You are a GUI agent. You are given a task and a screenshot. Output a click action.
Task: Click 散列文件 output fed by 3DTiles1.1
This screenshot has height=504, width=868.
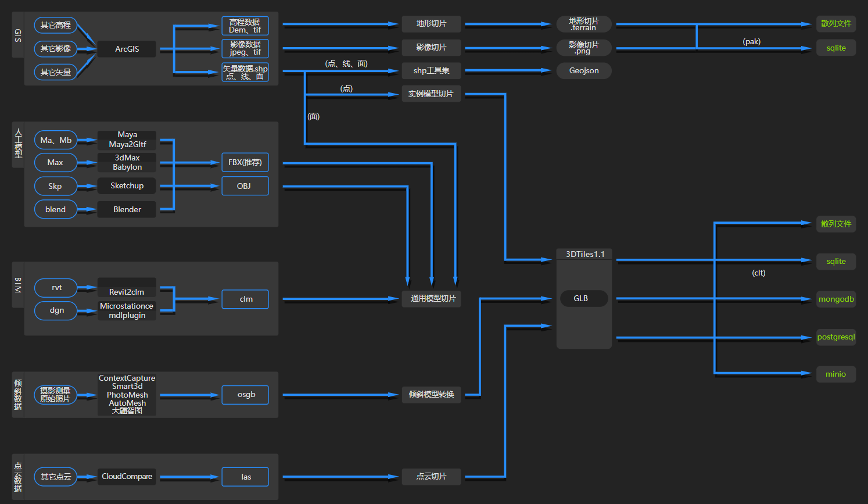pyautogui.click(x=836, y=224)
